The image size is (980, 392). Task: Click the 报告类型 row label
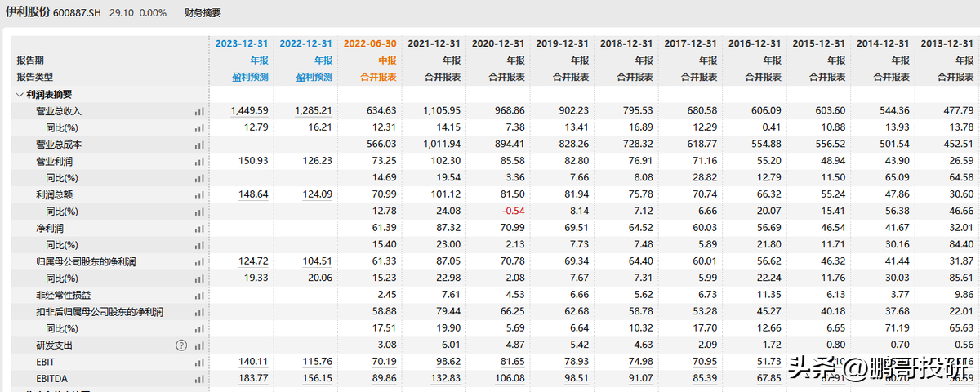pyautogui.click(x=35, y=77)
